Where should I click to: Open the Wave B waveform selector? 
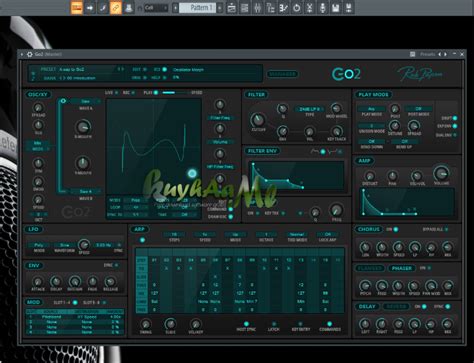pos(86,191)
